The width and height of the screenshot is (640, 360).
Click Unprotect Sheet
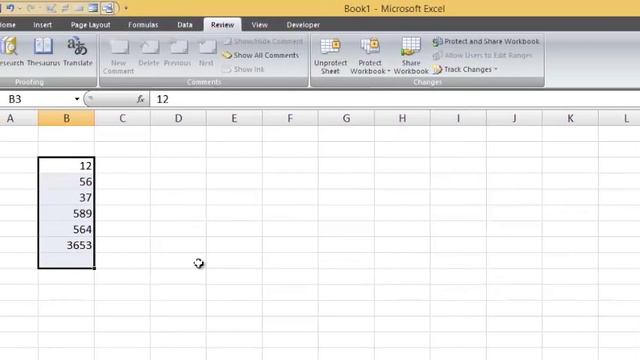[x=330, y=56]
